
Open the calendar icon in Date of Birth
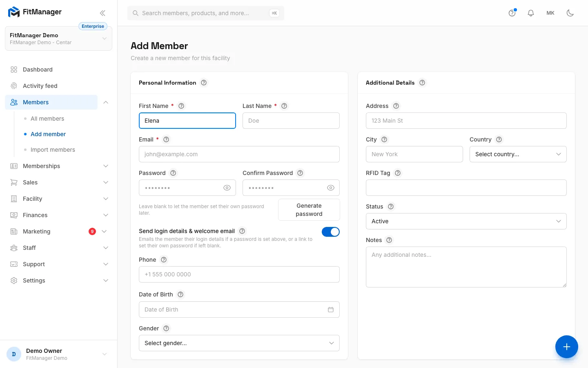click(331, 310)
